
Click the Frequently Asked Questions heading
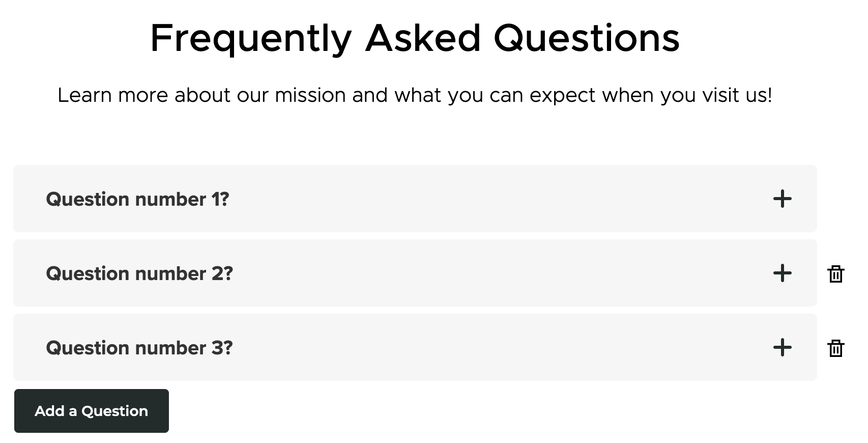pos(415,38)
